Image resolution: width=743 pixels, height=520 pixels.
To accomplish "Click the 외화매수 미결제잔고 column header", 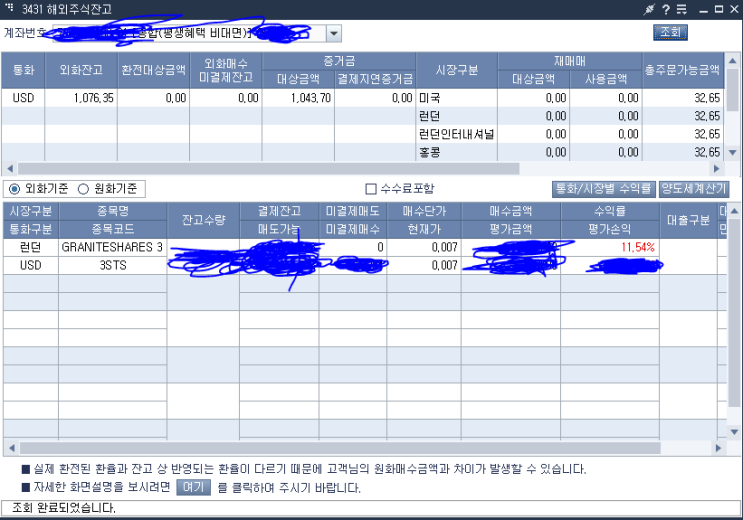I will coord(226,70).
